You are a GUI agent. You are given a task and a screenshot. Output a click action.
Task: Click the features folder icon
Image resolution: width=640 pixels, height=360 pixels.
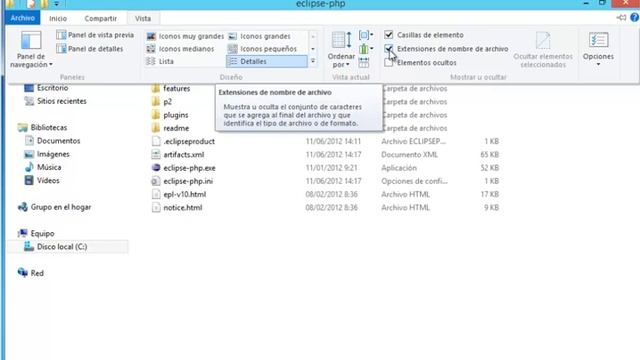pyautogui.click(x=156, y=88)
